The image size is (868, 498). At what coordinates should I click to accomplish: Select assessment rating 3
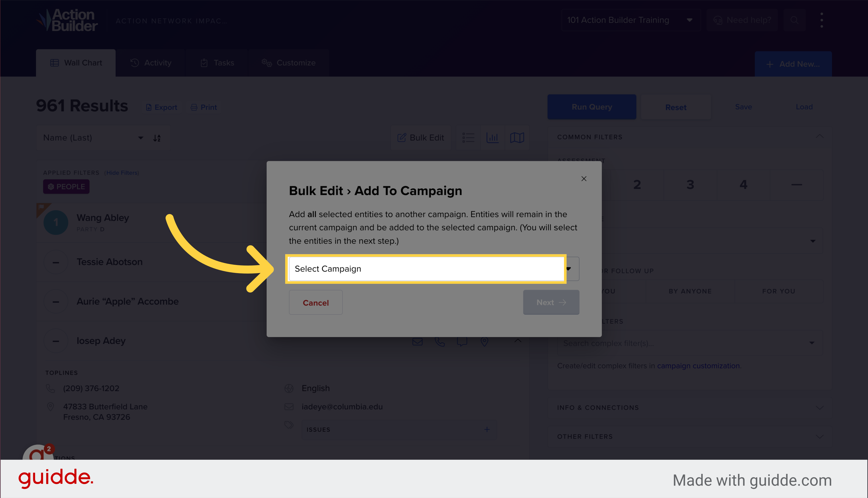tap(690, 185)
